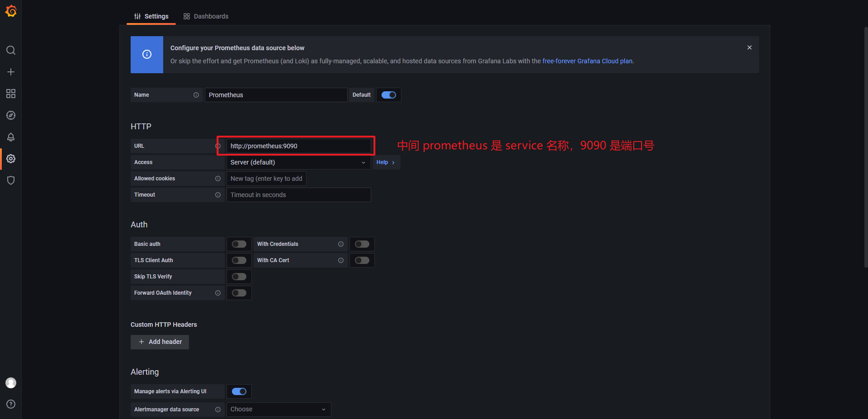Dismiss the Prometheus info banner

click(750, 47)
